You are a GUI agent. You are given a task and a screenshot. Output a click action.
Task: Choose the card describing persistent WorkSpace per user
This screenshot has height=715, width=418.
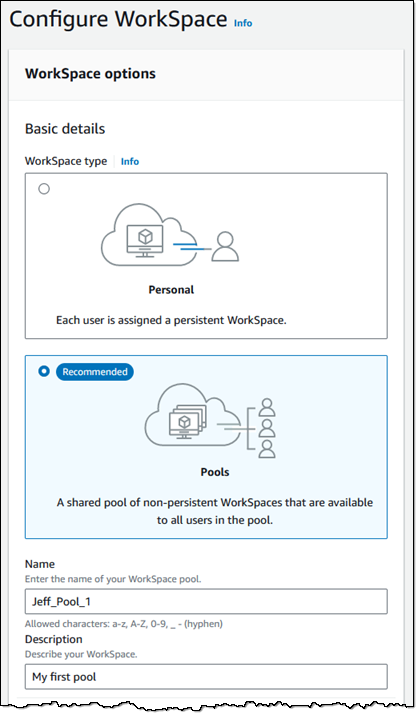(206, 256)
